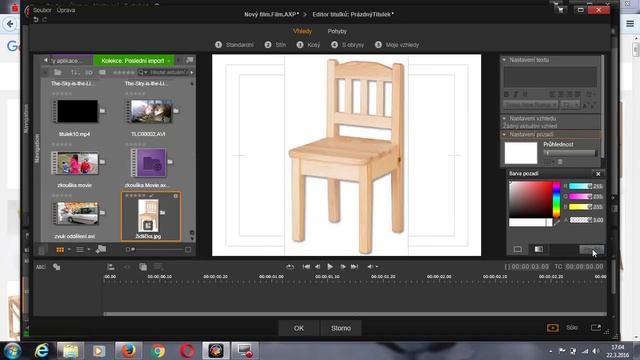Image resolution: width=640 pixels, height=360 pixels.
Task: Collapse the Nastavení pozadí section
Action: 504,134
